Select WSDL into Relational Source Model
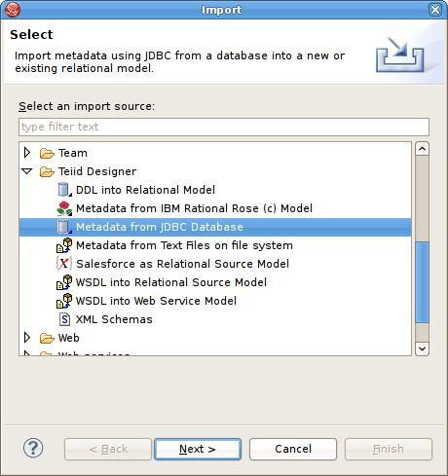Image resolution: width=448 pixels, height=476 pixels. click(171, 282)
